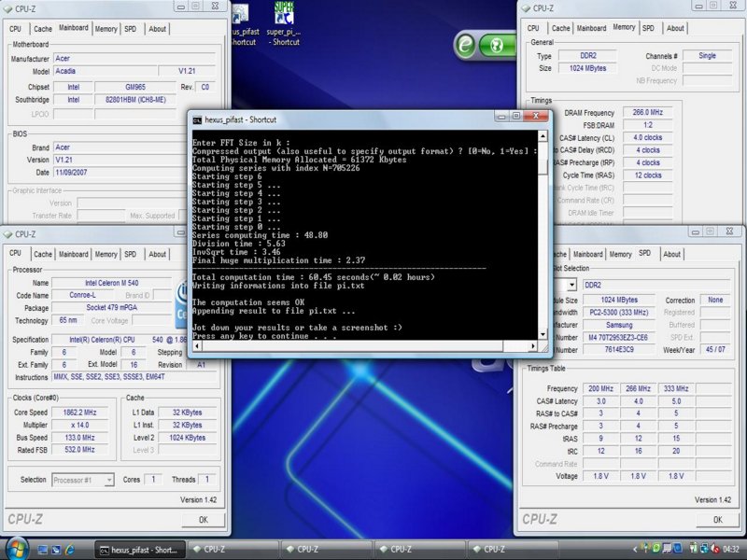This screenshot has height=560, width=747.
Task: Open the slot selection dropdown in the SPD window
Action: coord(571,285)
